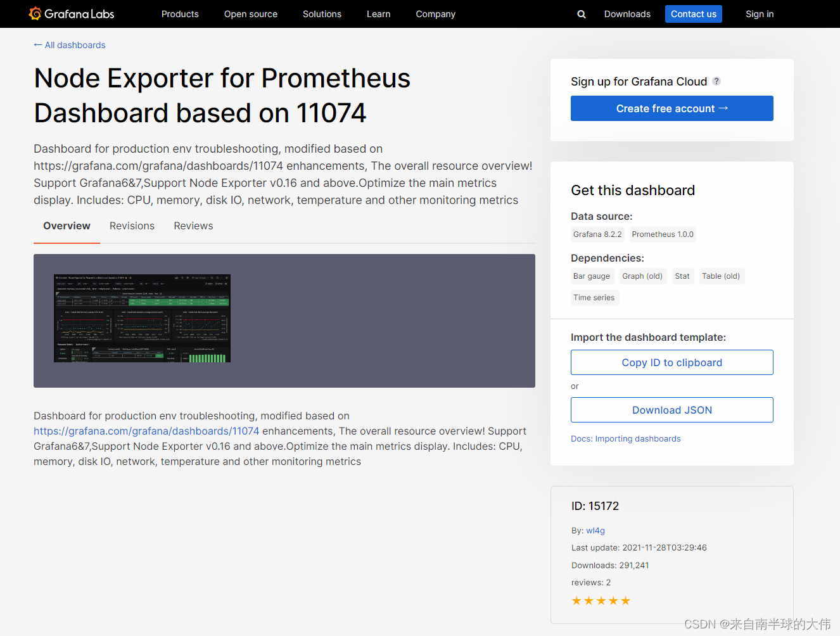Open the Open source menu

(x=251, y=14)
